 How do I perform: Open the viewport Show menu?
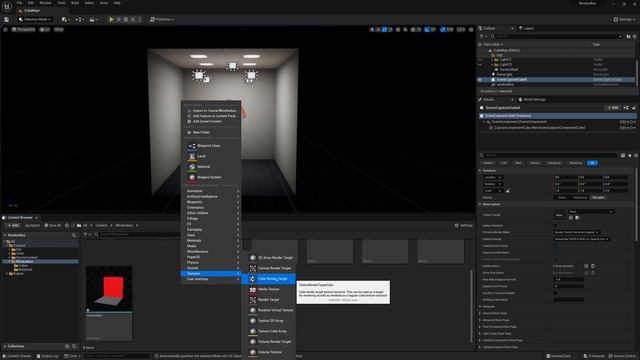(x=59, y=29)
